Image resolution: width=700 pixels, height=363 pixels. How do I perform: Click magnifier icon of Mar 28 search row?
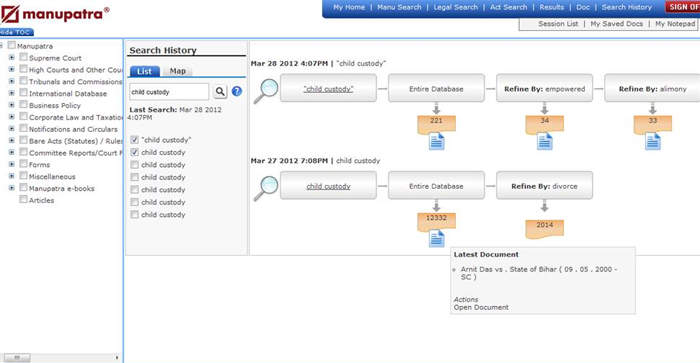click(x=266, y=91)
